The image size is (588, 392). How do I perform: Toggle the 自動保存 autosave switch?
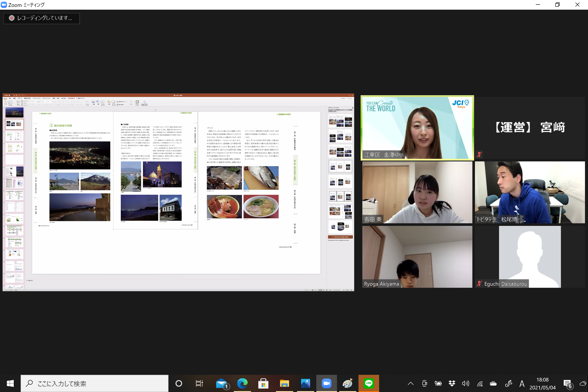10,95
